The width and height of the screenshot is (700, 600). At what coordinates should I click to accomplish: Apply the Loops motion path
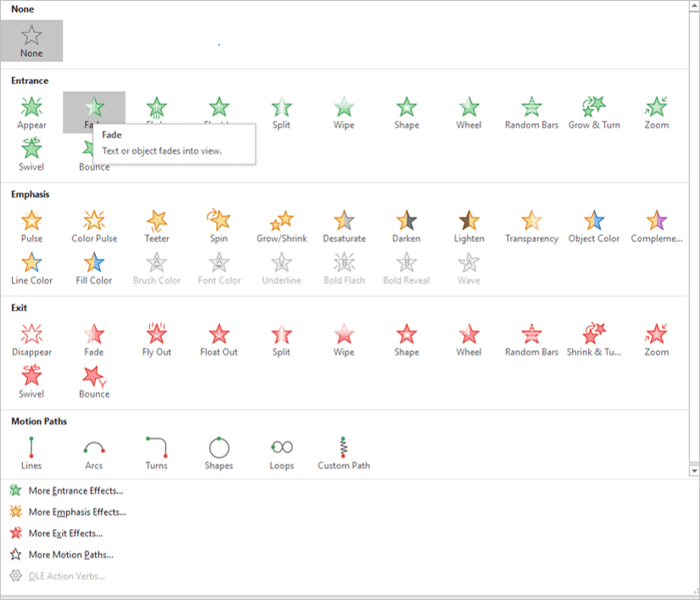click(x=282, y=453)
